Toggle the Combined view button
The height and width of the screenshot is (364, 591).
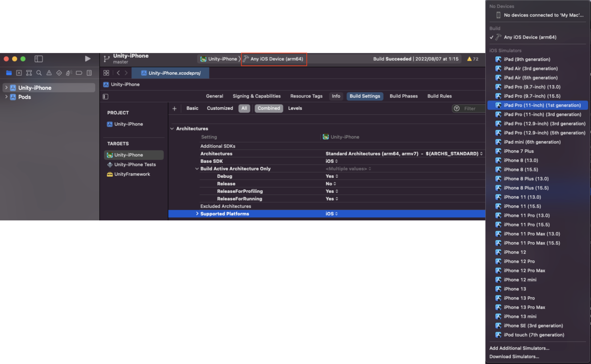pos(268,108)
